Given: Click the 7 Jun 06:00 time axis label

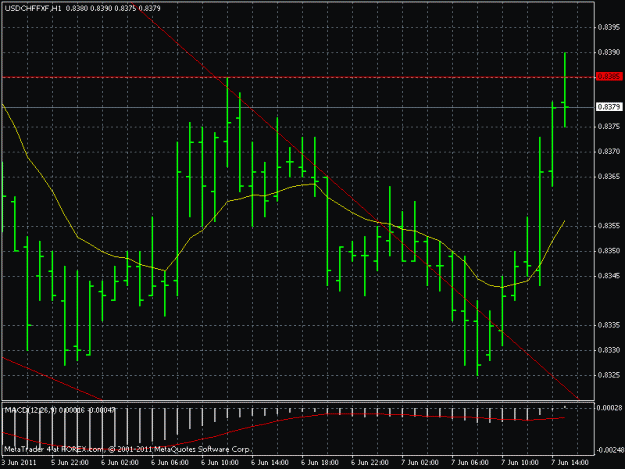Looking at the screenshot, I should click(470, 463).
